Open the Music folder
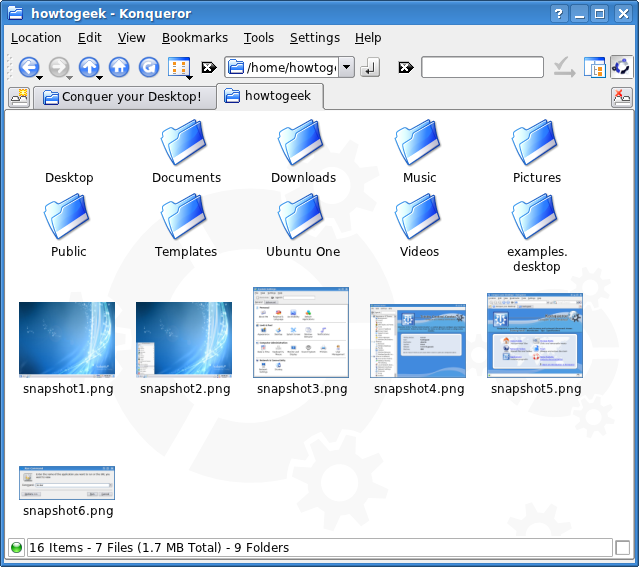This screenshot has height=567, width=639. [418, 142]
